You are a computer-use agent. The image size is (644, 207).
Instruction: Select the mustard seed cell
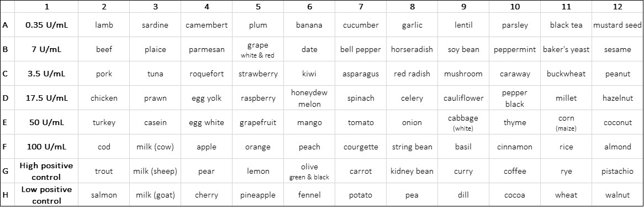(x=617, y=25)
